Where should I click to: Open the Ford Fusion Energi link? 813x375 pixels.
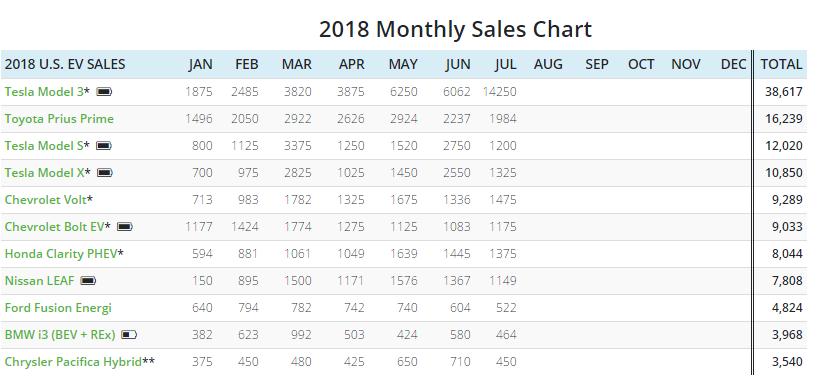point(58,308)
